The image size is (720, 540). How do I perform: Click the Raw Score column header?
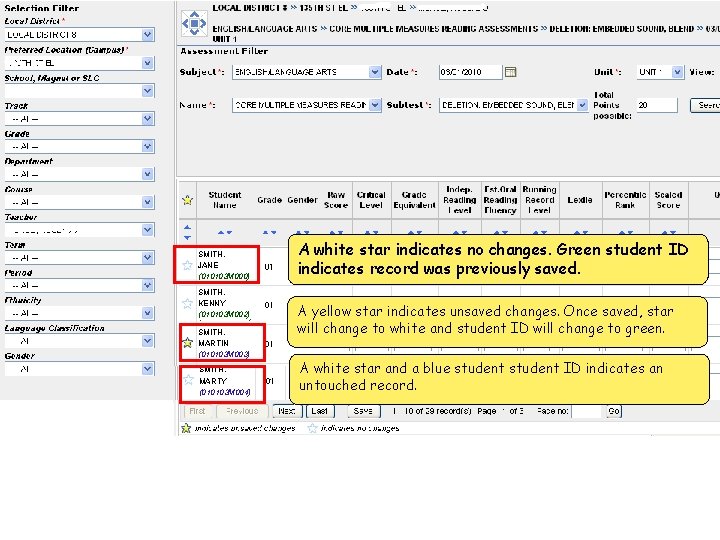point(336,200)
